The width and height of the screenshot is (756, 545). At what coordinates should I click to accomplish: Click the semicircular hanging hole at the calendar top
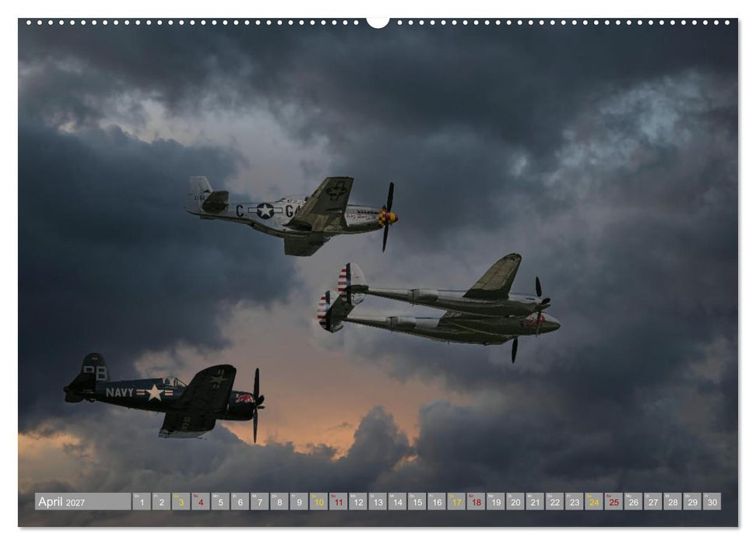tap(378, 23)
